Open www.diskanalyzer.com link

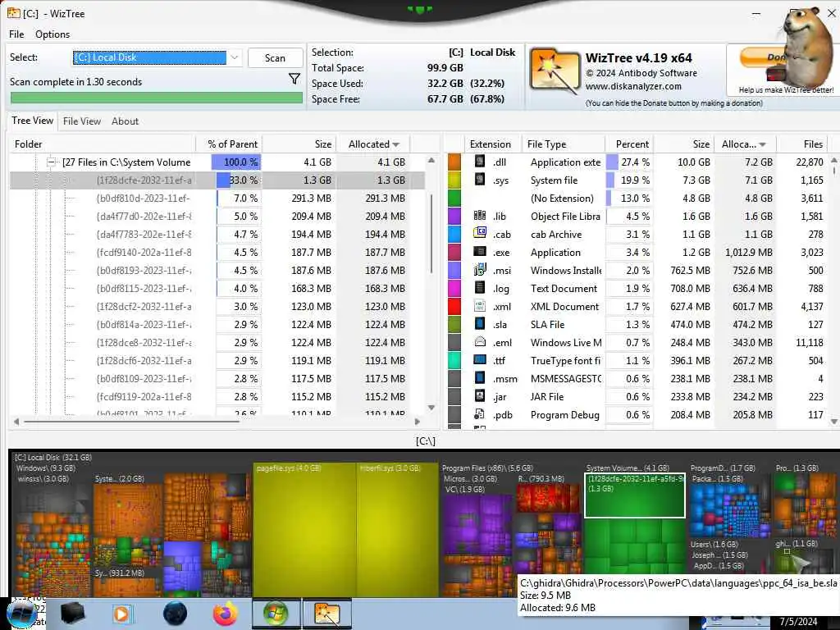tap(633, 86)
